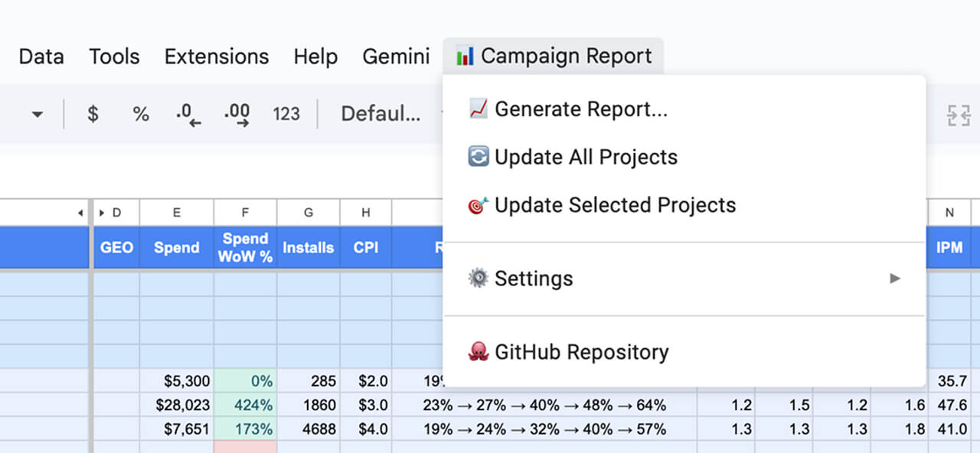
Task: Expand the Settings submenu arrow
Action: pos(894,279)
